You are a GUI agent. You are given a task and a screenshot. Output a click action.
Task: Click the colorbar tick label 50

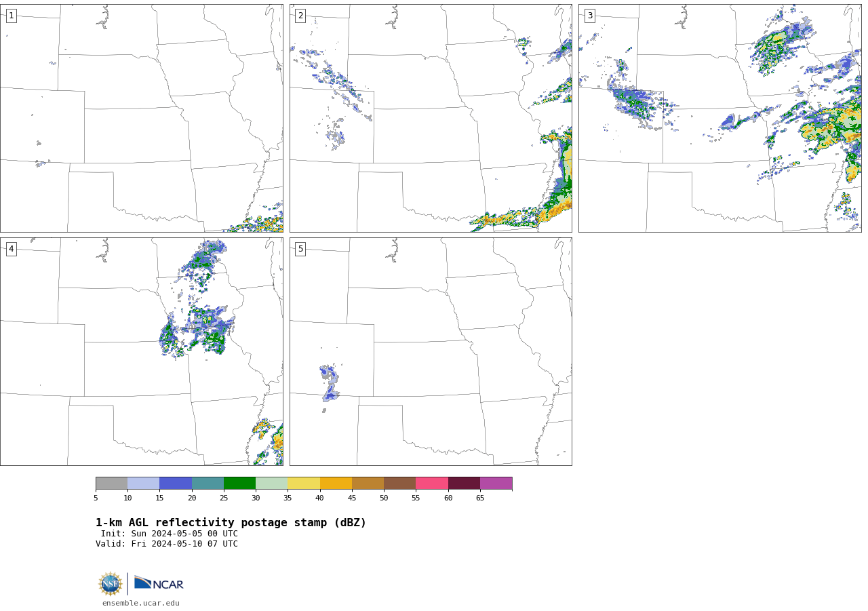(x=384, y=498)
